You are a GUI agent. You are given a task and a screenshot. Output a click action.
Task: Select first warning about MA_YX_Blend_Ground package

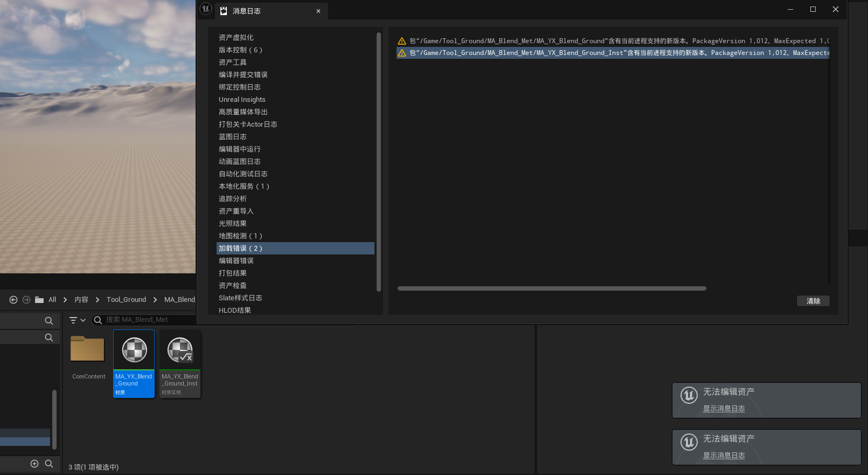(x=613, y=41)
